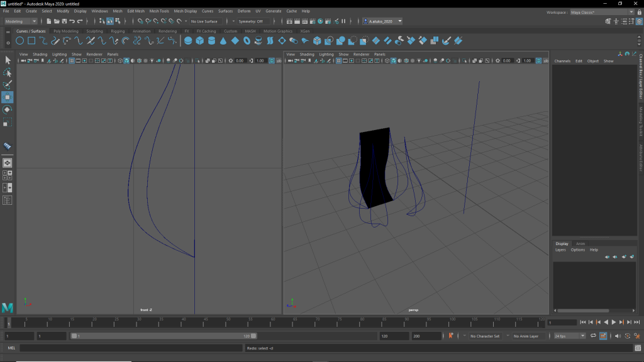The image size is (644, 362).
Task: Open the Curves menu in menu bar
Action: pos(208,11)
